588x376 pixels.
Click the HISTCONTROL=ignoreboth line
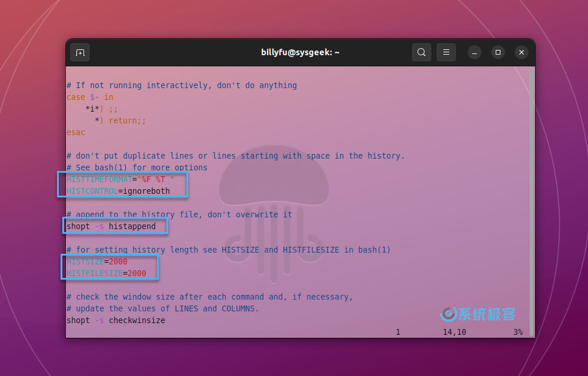tap(118, 191)
